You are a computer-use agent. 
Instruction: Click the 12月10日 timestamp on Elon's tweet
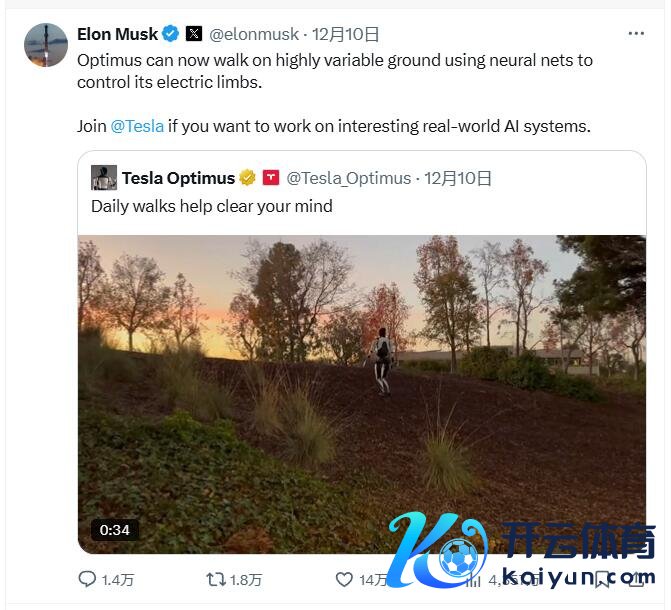tap(345, 34)
